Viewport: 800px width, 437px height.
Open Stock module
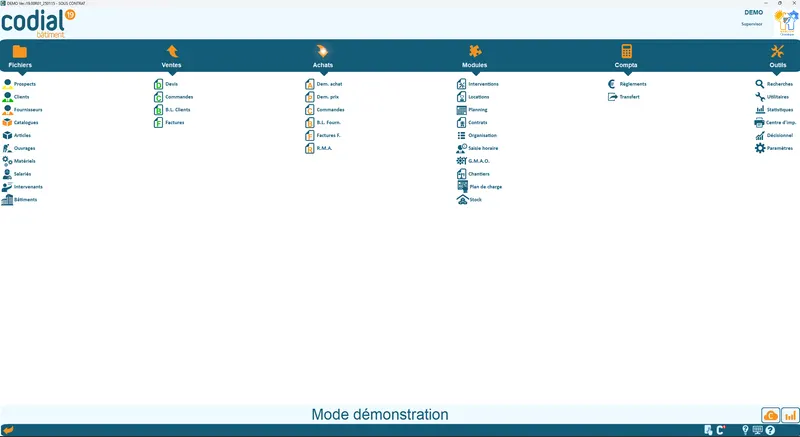click(x=469, y=199)
